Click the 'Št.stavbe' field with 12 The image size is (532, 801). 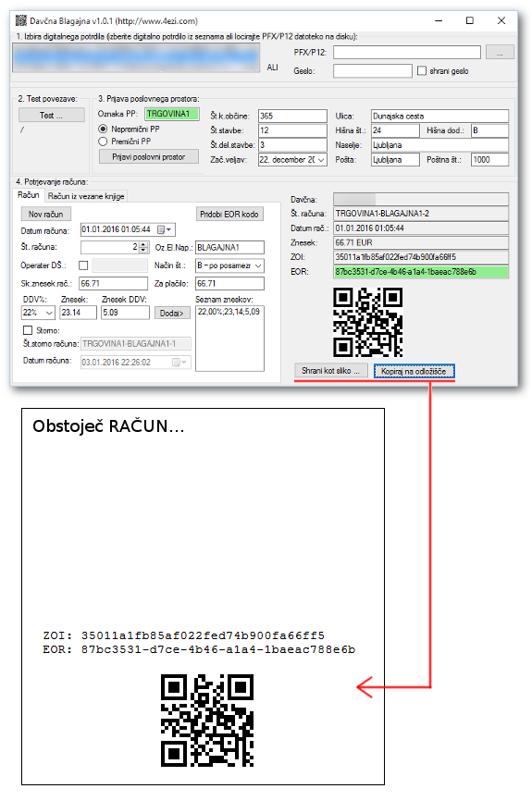292,130
